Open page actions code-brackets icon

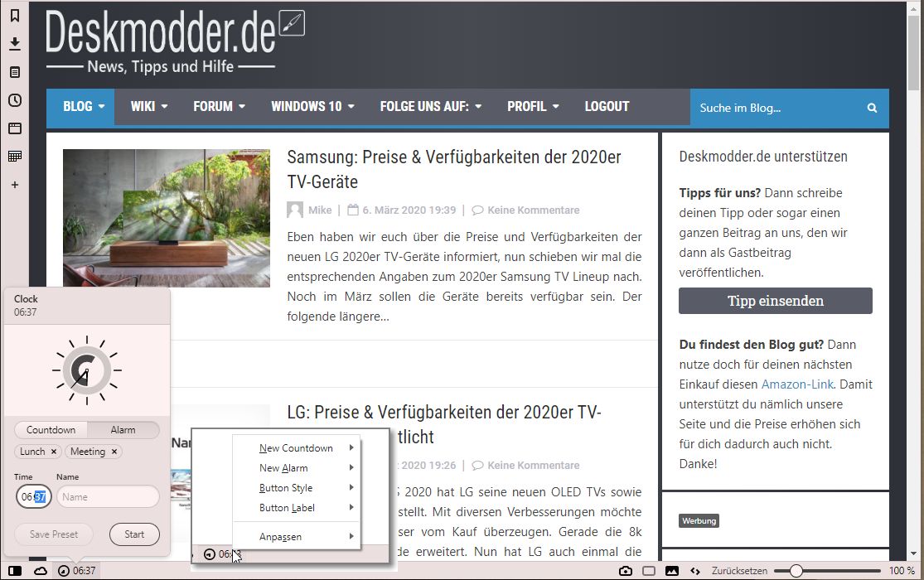pyautogui.click(x=695, y=571)
